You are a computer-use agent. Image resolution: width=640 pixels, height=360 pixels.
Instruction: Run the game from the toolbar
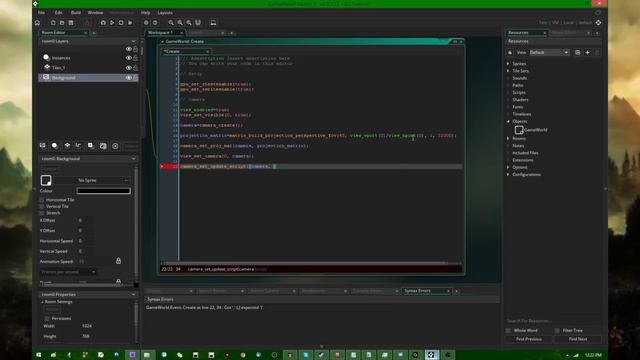click(x=112, y=23)
